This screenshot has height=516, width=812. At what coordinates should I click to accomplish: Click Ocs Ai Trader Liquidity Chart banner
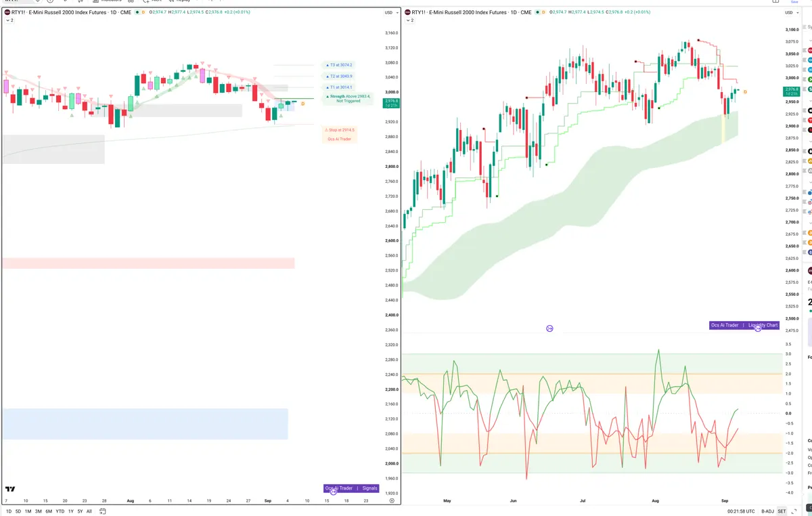(x=745, y=325)
